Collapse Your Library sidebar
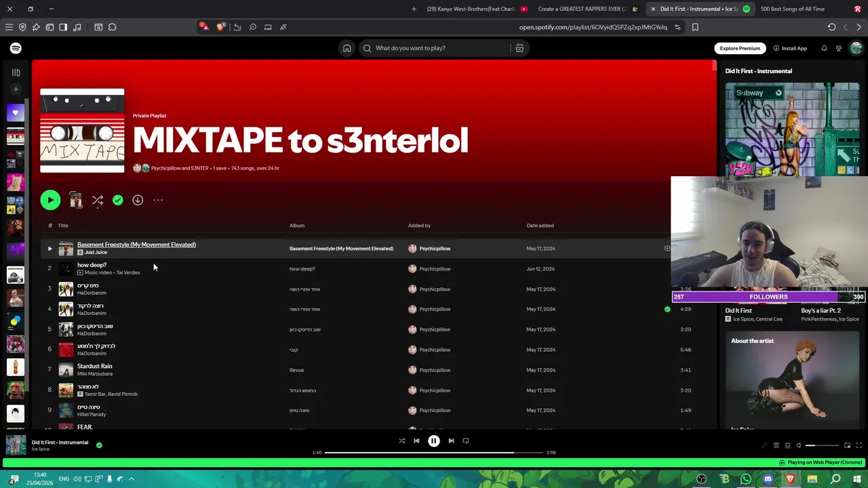 click(16, 73)
